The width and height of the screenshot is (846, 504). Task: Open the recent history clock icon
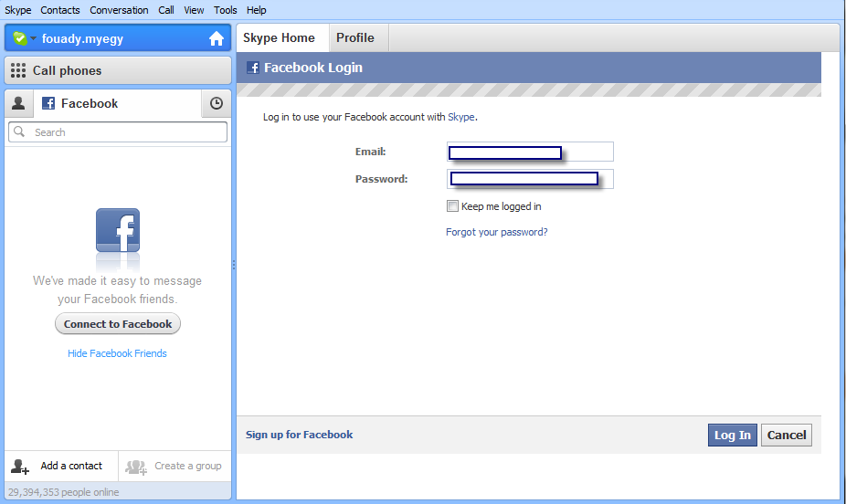(217, 103)
